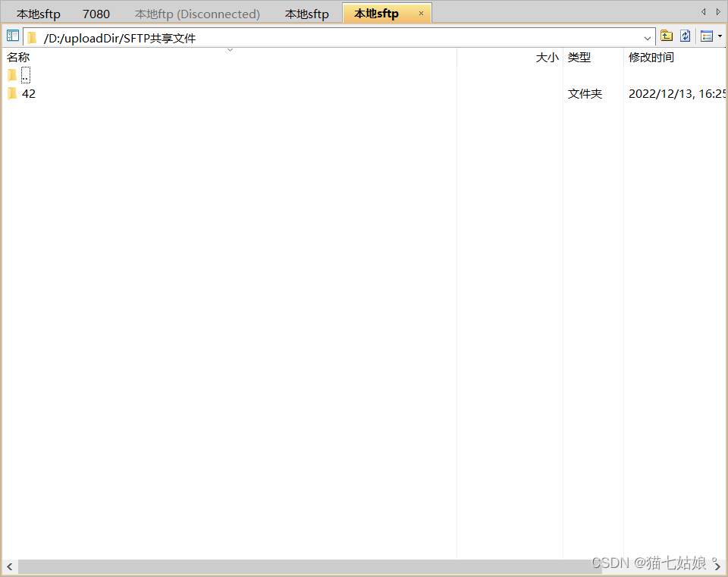The width and height of the screenshot is (728, 577).
Task: Expand view options dropdown arrow
Action: [x=720, y=36]
